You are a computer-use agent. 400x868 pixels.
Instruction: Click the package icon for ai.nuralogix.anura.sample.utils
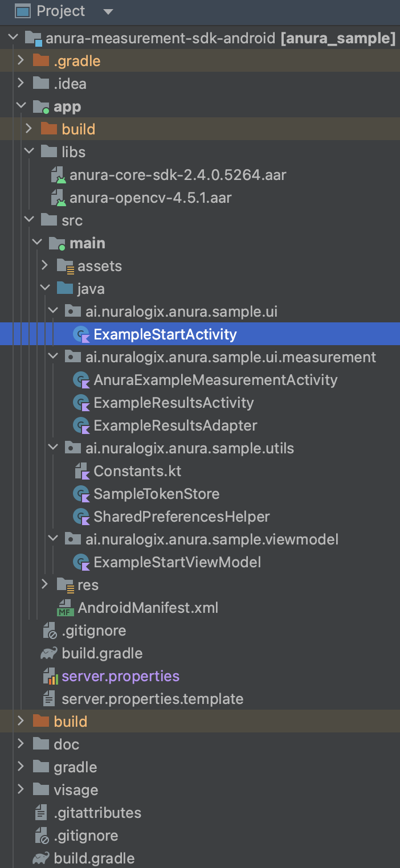[x=73, y=448]
